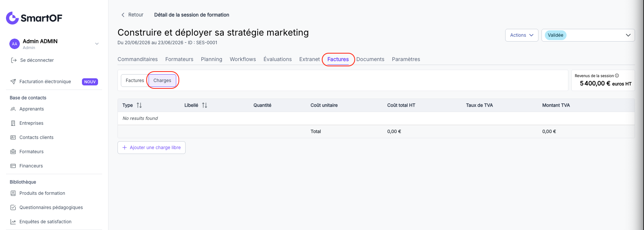The width and height of the screenshot is (644, 230).
Task: Open the Validée status dropdown
Action: click(x=588, y=35)
